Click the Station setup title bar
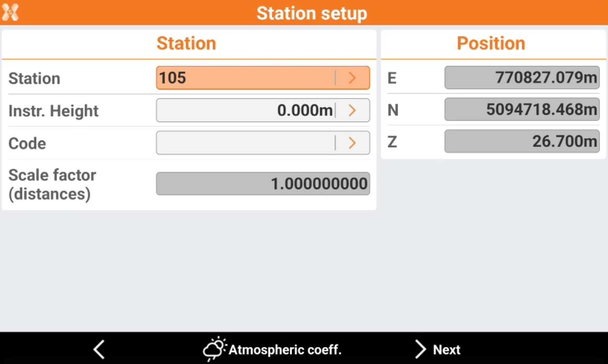The image size is (608, 364). tap(311, 13)
